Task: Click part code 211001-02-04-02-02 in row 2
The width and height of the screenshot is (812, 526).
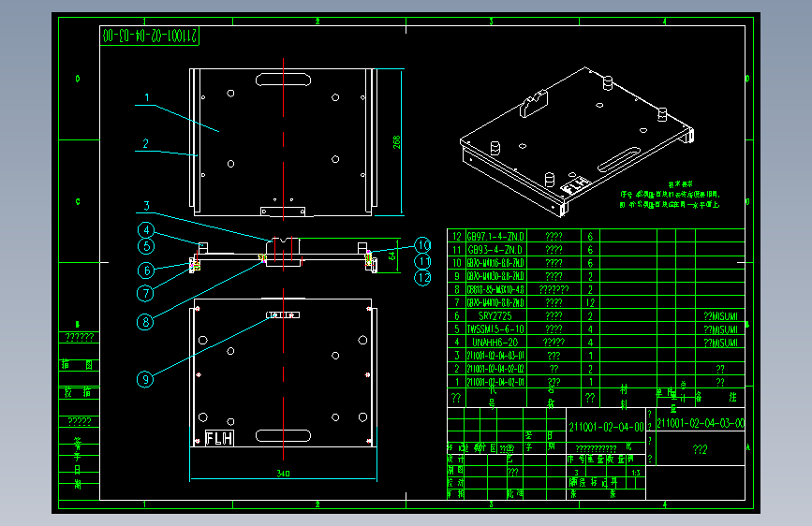Action: coord(495,369)
